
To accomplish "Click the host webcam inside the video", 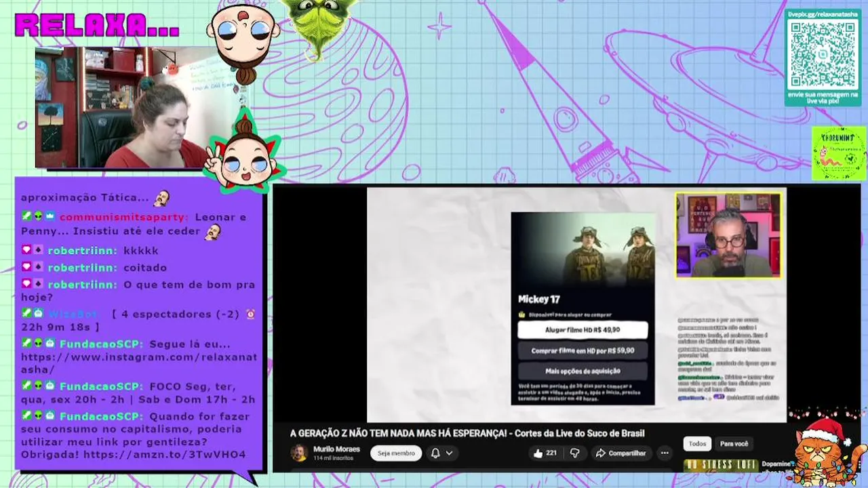I will (728, 235).
